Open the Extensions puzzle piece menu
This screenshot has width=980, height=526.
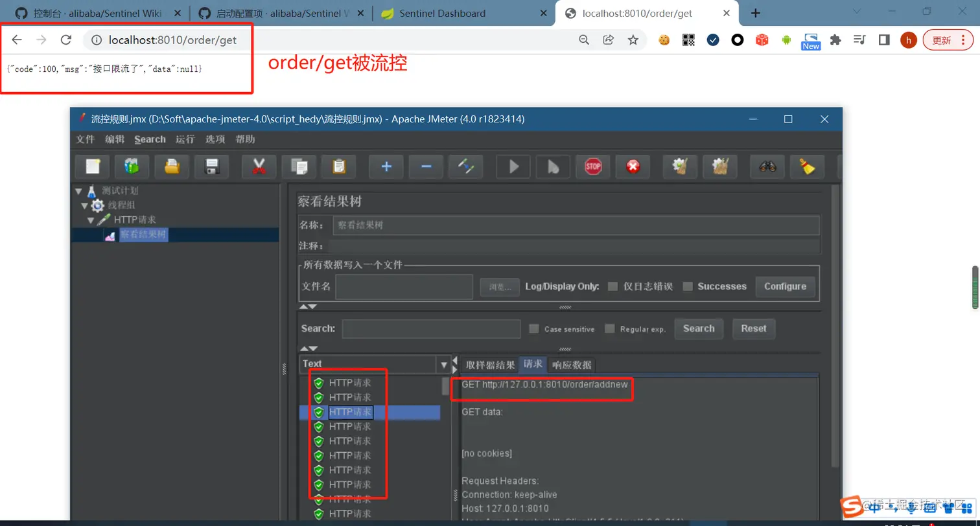[835, 40]
